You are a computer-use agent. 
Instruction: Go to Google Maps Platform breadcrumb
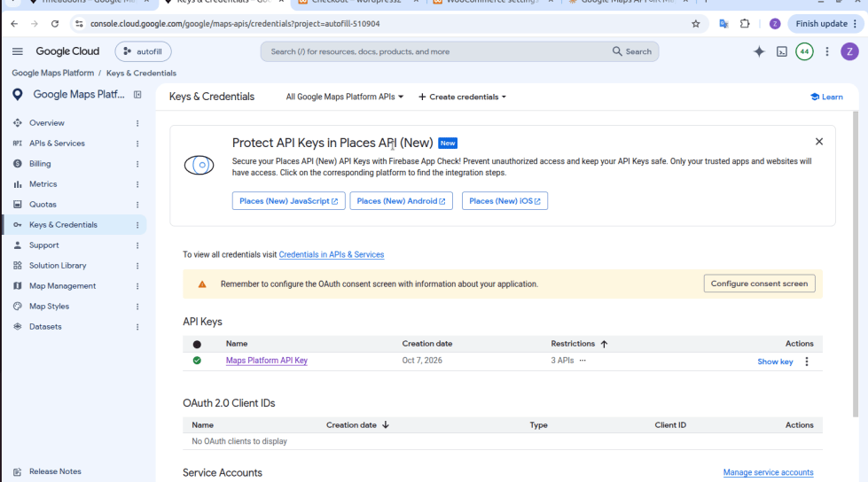coord(53,73)
